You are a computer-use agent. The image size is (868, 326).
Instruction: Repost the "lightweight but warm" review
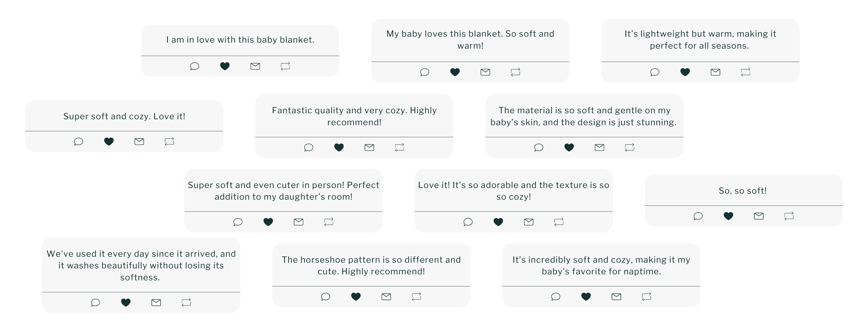coord(745,72)
